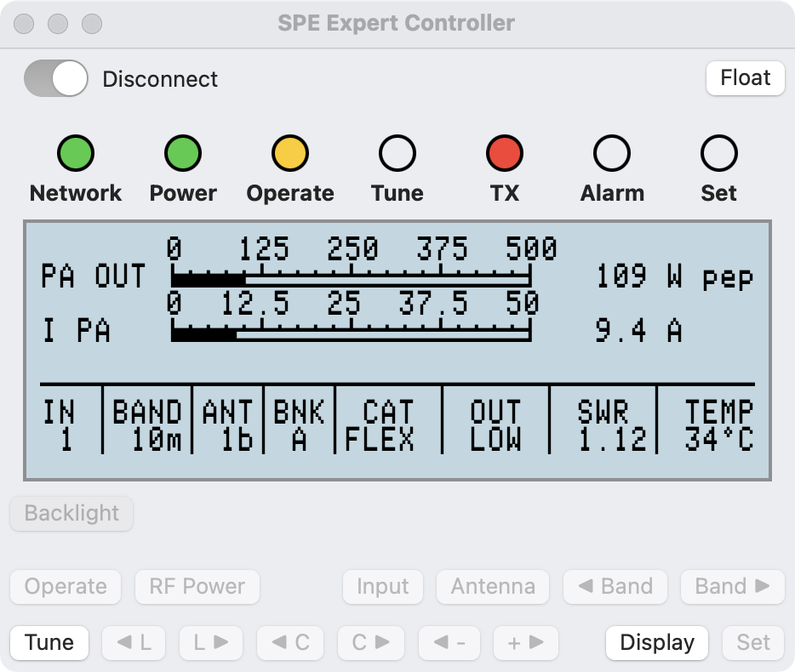Click the Antenna button
795x672 pixels.
tap(493, 586)
